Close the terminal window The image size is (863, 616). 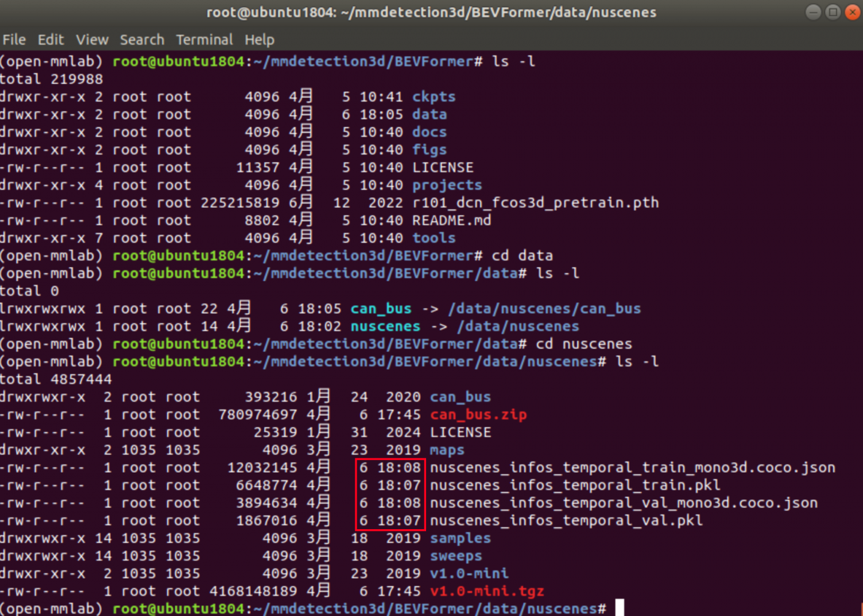coord(852,12)
